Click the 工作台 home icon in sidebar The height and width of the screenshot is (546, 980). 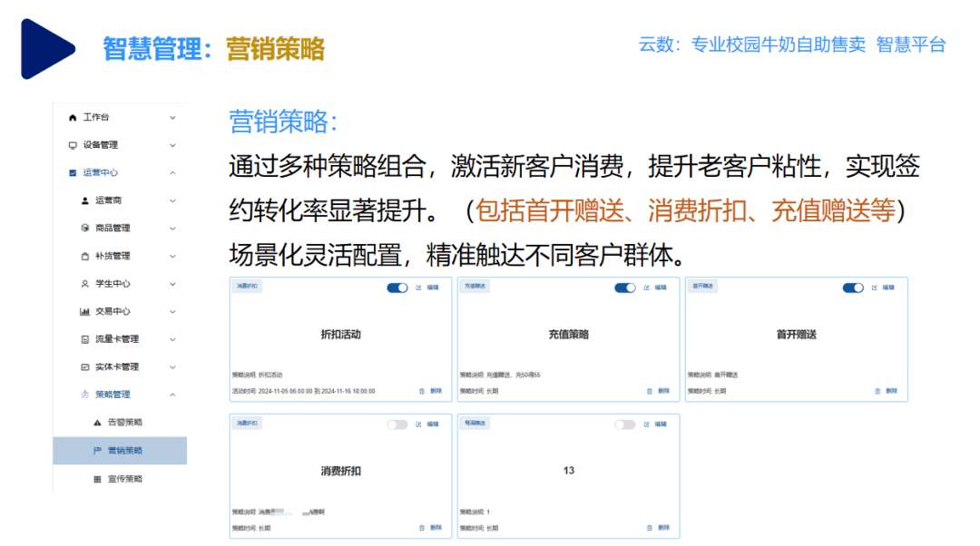click(x=73, y=117)
